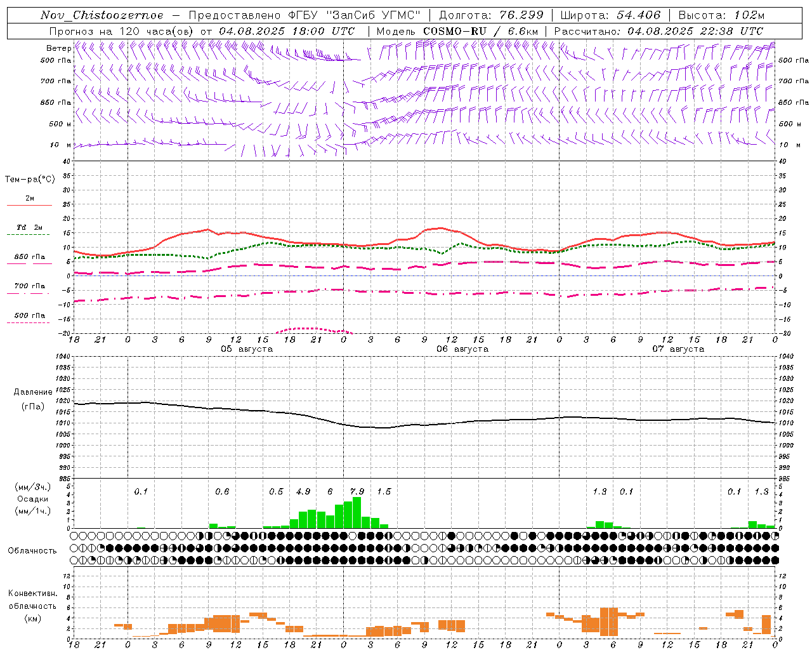Select the forecast start time 04.08.2025 18:00 UTC
The width and height of the screenshot is (812, 650).
(287, 31)
